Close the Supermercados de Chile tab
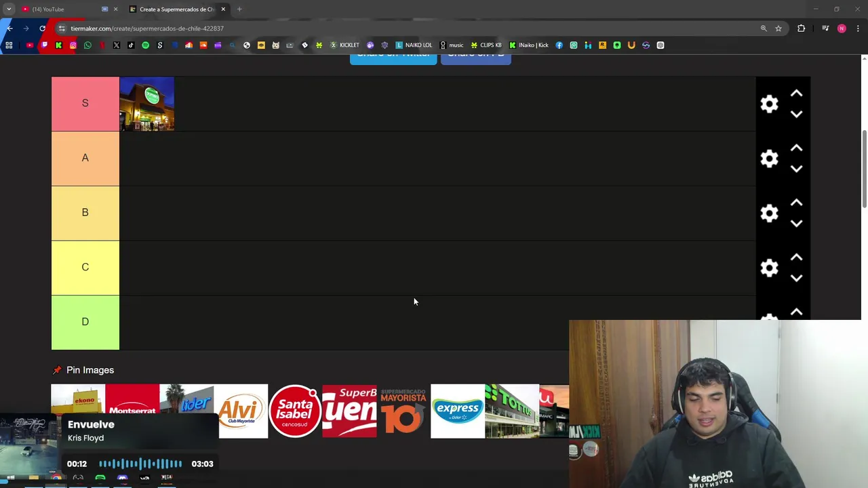This screenshot has width=868, height=488. click(223, 9)
